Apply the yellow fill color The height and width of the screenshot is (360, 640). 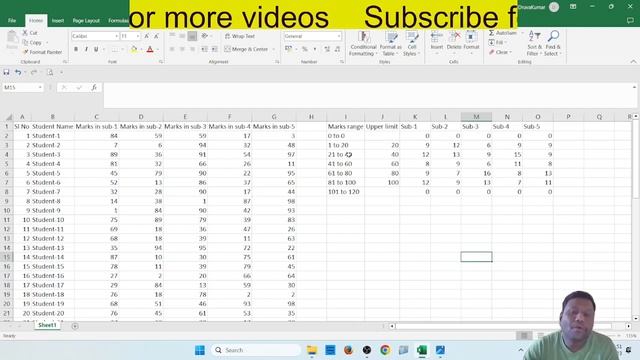coord(133,49)
